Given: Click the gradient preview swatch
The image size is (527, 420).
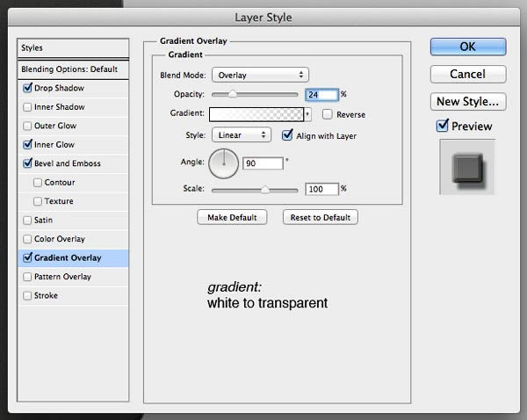Looking at the screenshot, I should click(x=256, y=114).
